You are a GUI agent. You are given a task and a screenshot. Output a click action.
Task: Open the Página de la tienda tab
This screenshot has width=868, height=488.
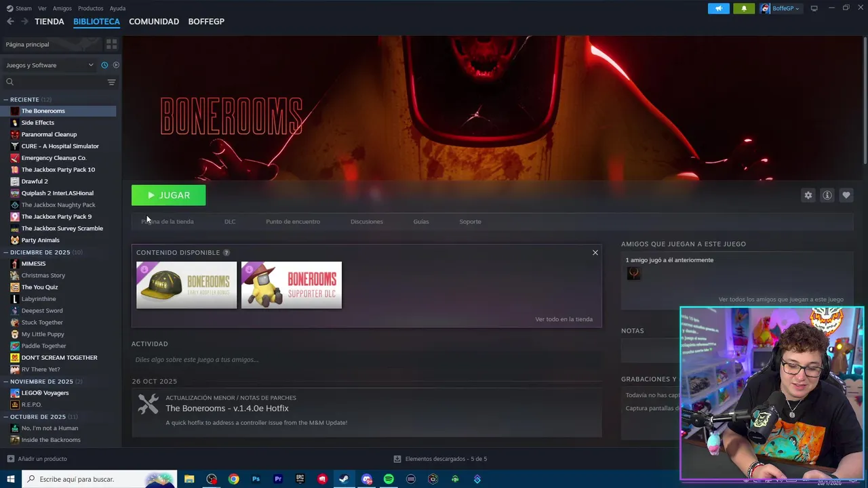167,222
